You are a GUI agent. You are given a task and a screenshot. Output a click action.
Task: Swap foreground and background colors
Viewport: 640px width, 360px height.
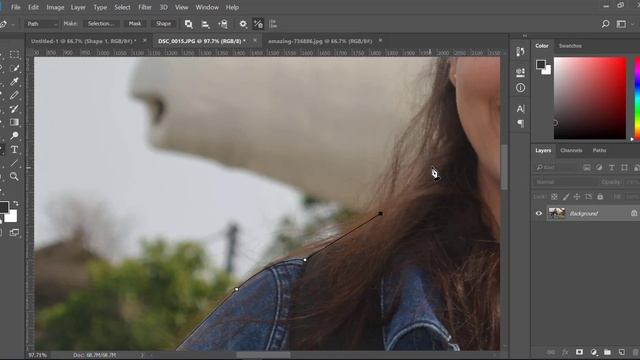16,203
